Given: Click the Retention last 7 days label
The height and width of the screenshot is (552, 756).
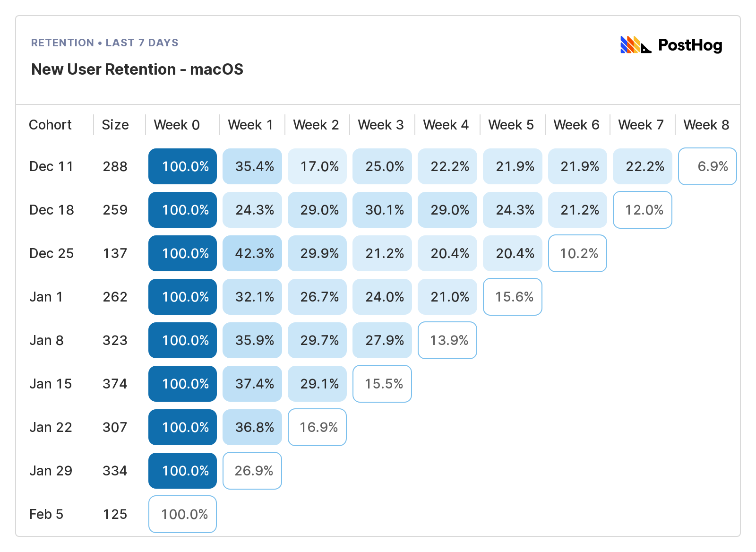Looking at the screenshot, I should pyautogui.click(x=104, y=43).
